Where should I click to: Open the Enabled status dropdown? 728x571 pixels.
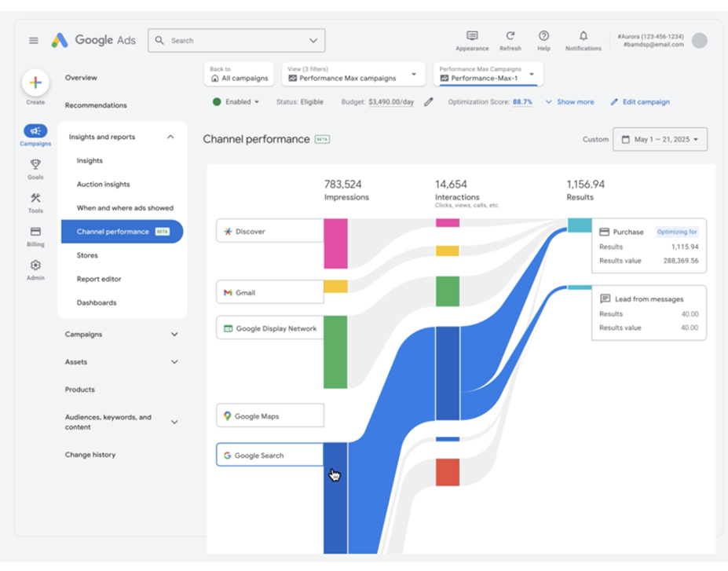(x=236, y=101)
